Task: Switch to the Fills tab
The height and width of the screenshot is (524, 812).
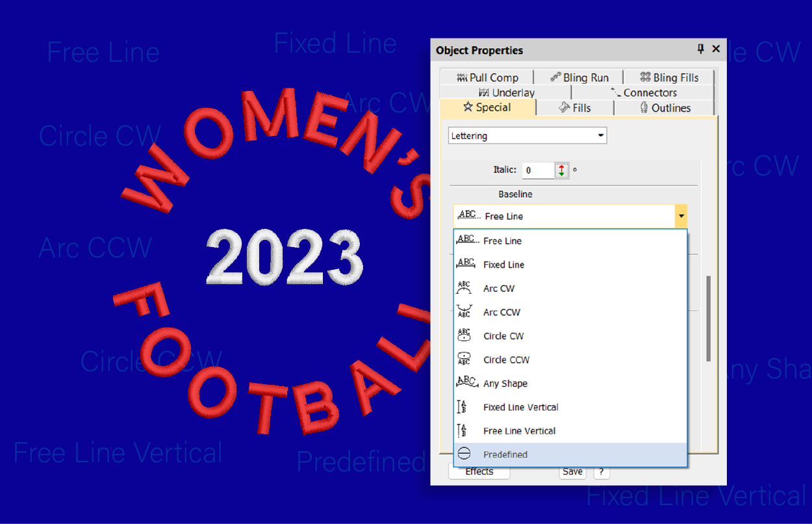Action: 575,108
